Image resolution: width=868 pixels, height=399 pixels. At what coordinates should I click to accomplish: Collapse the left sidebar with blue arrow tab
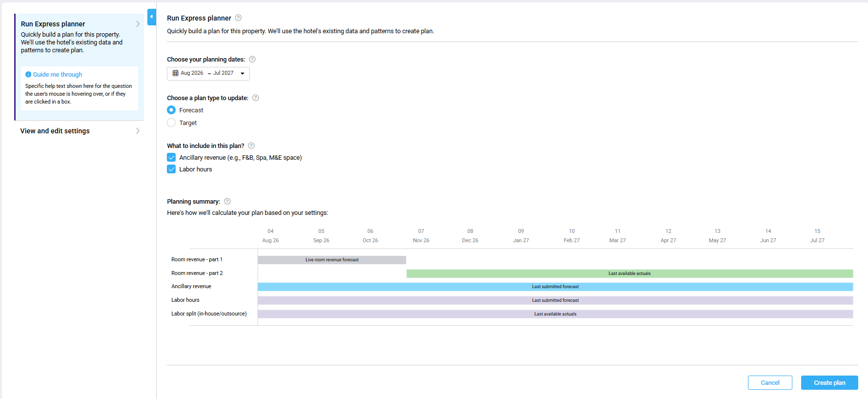151,17
